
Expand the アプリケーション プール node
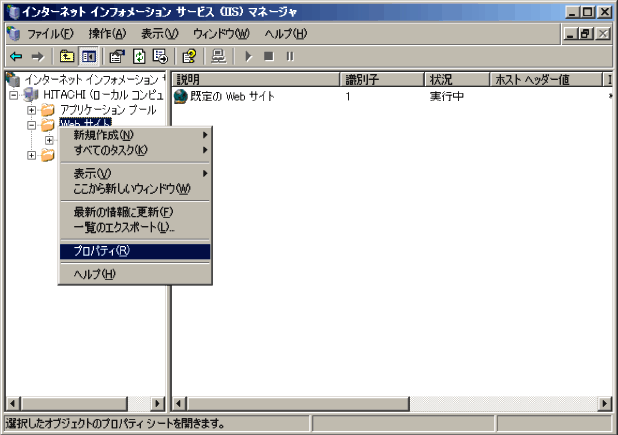pos(32,110)
